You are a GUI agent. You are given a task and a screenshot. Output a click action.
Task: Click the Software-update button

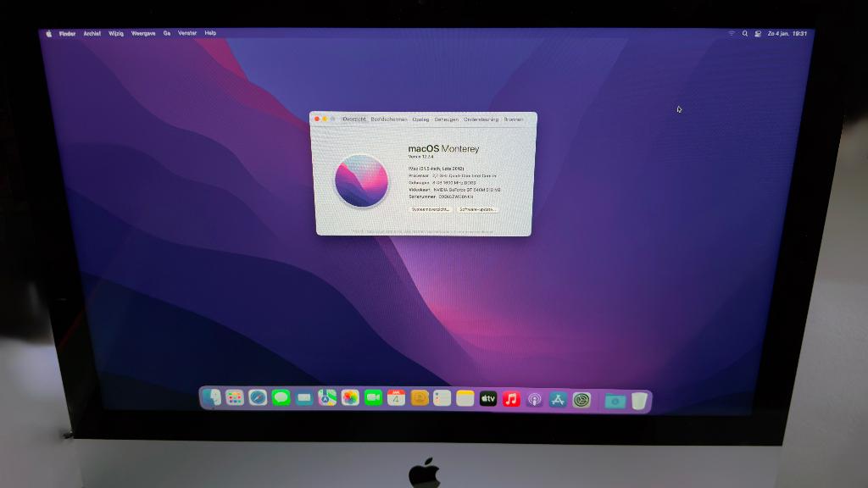pyautogui.click(x=477, y=210)
